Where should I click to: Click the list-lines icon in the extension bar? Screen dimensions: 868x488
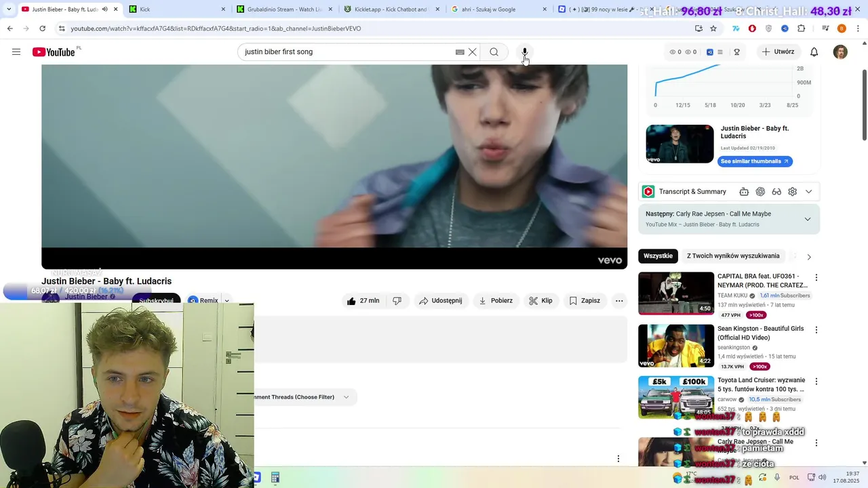(x=720, y=52)
